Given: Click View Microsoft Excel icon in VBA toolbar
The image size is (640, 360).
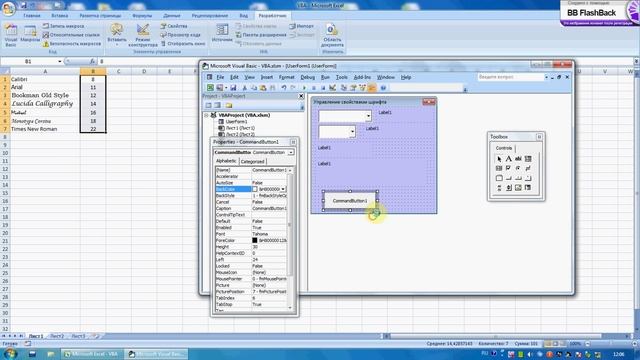Looking at the screenshot, I should [x=210, y=88].
